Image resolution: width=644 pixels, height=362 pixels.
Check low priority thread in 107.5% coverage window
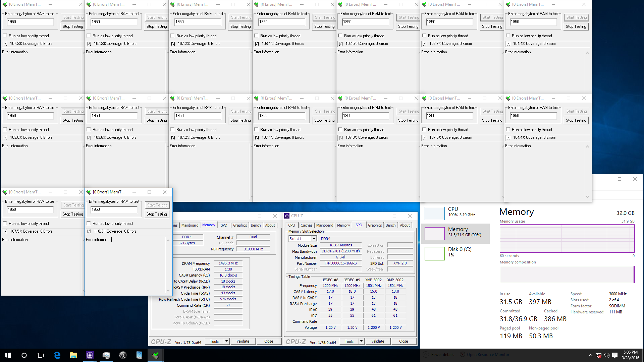point(5,224)
